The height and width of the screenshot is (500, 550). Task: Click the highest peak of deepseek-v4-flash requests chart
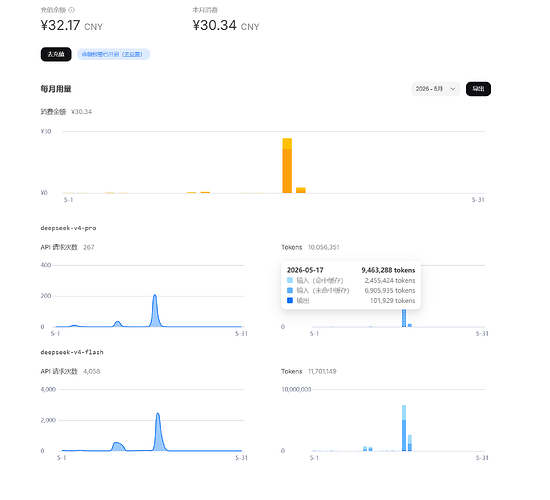[x=158, y=414]
